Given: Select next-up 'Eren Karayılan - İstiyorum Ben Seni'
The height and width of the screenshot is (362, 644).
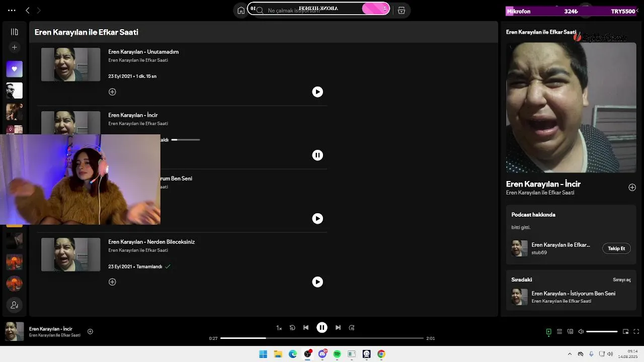Looking at the screenshot, I should click(x=573, y=293).
